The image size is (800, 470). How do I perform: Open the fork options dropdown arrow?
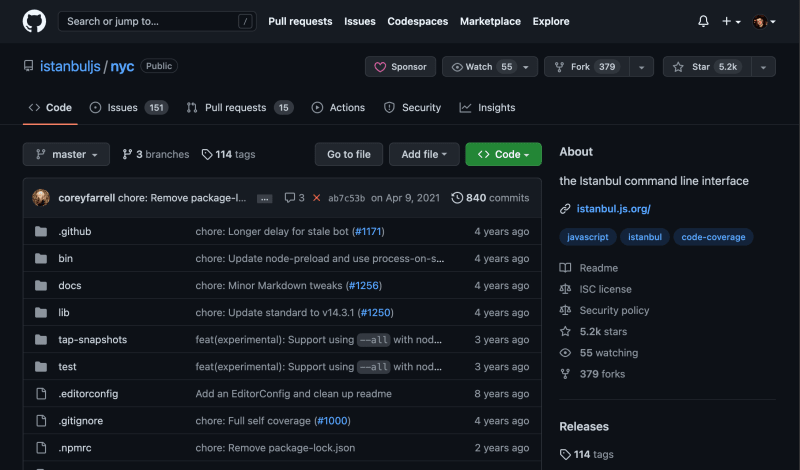[x=642, y=67]
